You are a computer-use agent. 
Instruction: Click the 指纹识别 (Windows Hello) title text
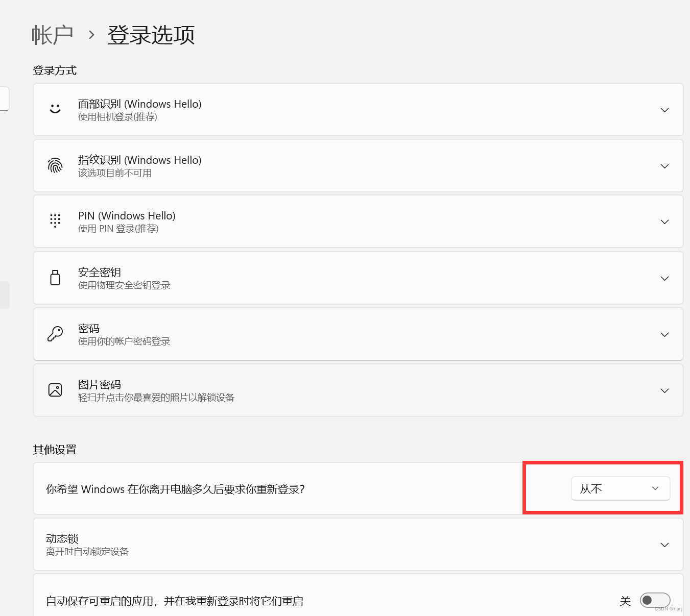coord(140,160)
